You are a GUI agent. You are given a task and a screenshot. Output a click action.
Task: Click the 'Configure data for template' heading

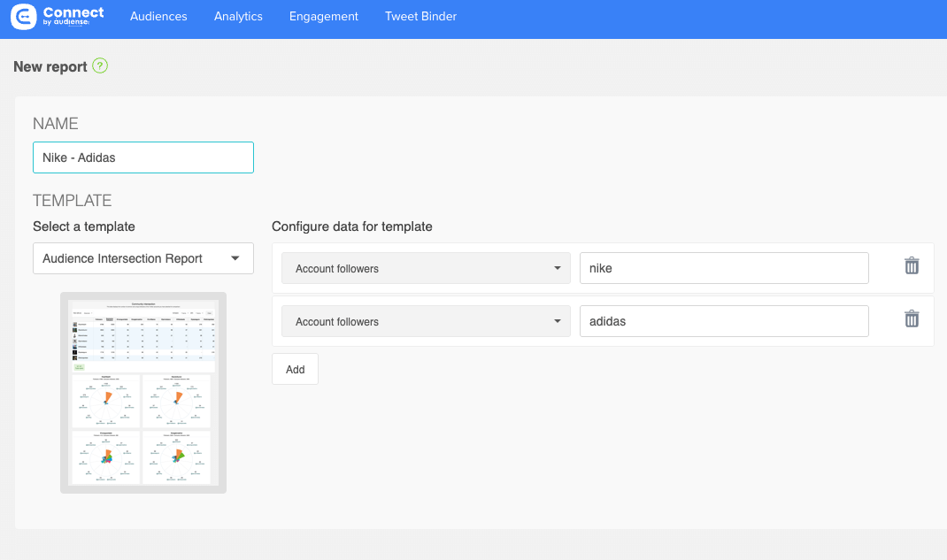point(352,226)
